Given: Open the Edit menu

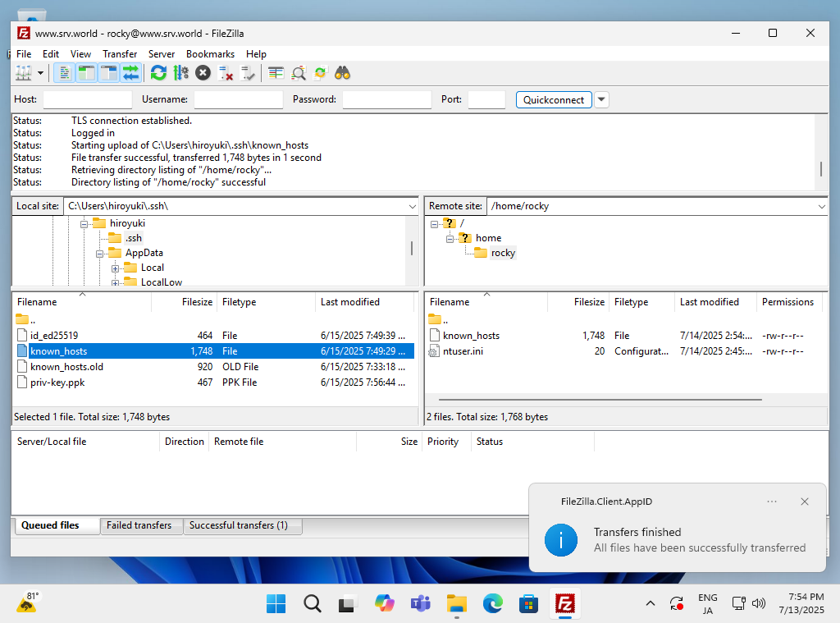Looking at the screenshot, I should click(x=51, y=54).
